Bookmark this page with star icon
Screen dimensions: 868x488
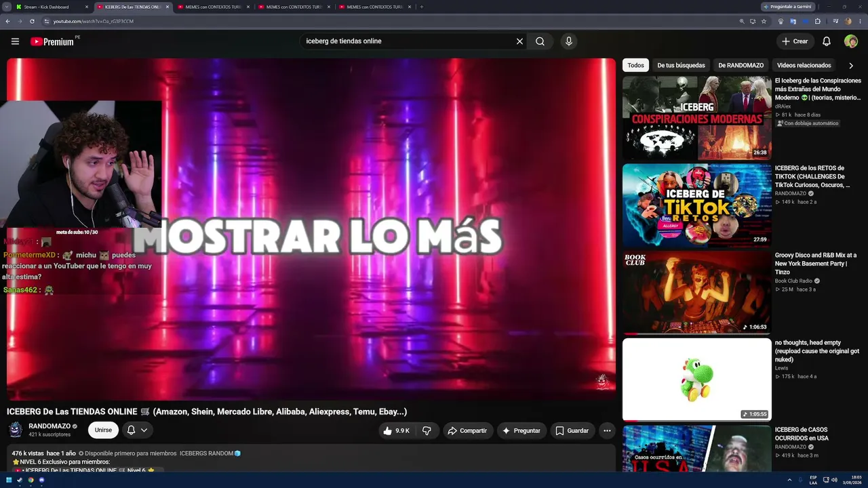764,21
